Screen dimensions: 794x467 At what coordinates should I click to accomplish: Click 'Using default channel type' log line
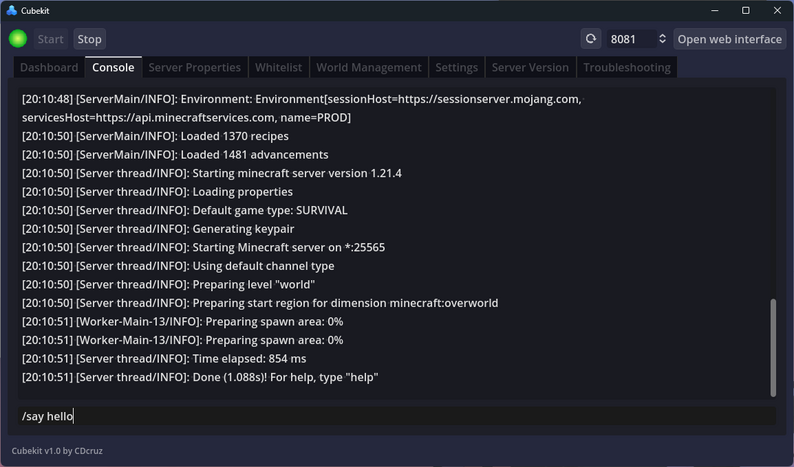(178, 266)
